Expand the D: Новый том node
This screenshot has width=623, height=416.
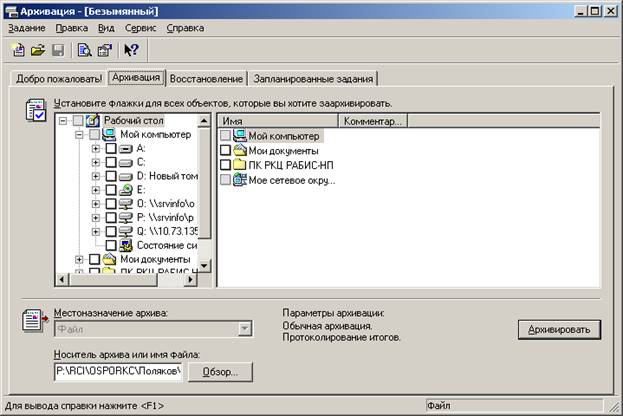click(x=95, y=176)
